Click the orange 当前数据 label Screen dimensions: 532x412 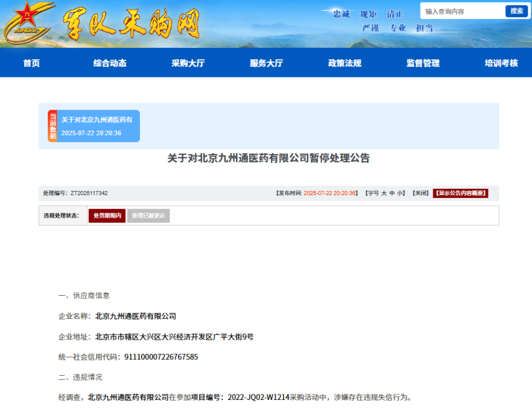53,126
